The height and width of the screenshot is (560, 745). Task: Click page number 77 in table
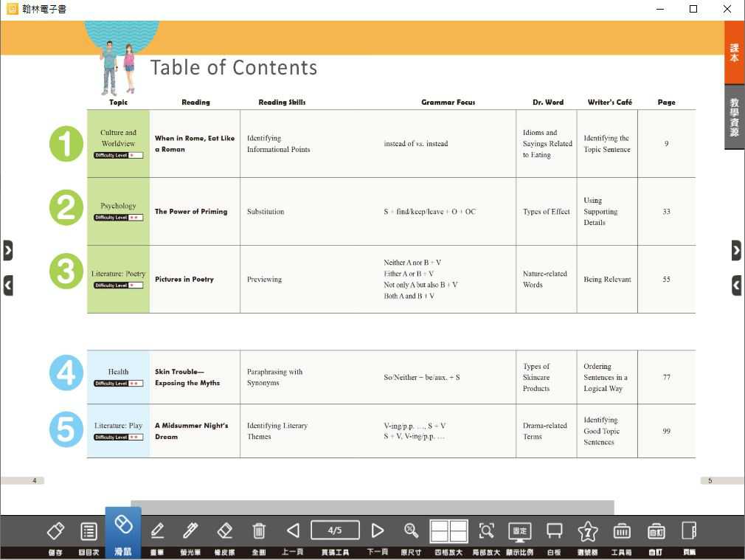tap(667, 377)
